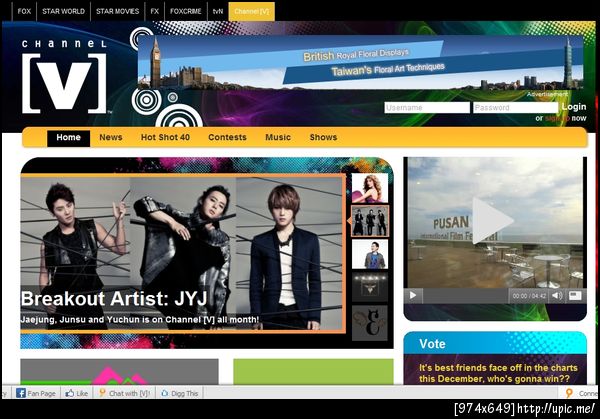
Task: Select the Channel [V] tab
Action: click(x=251, y=11)
